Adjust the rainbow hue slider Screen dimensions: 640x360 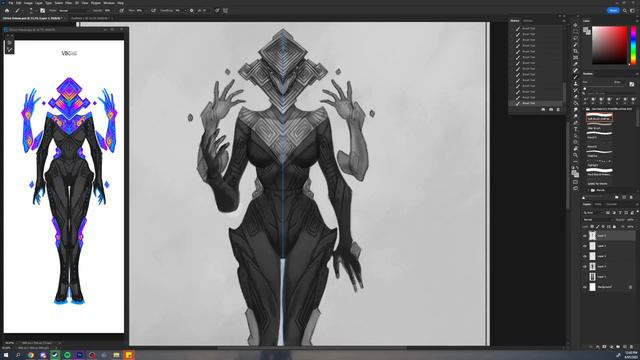click(633, 45)
